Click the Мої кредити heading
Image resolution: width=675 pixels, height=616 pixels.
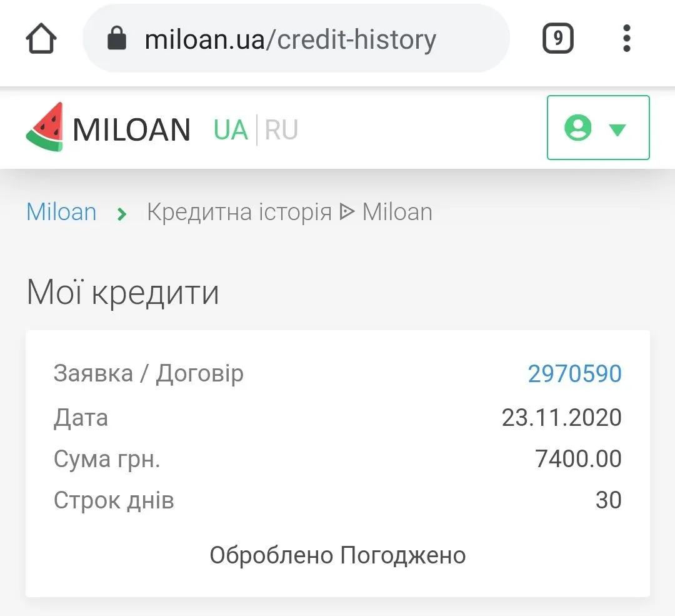pos(123,293)
